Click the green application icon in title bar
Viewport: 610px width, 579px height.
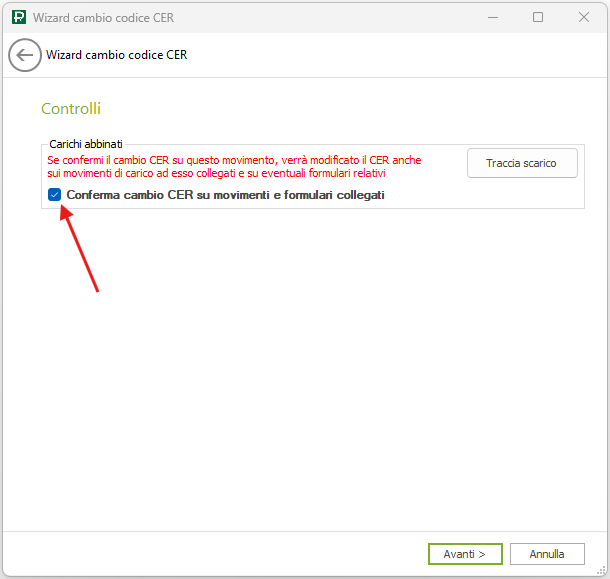pyautogui.click(x=18, y=17)
